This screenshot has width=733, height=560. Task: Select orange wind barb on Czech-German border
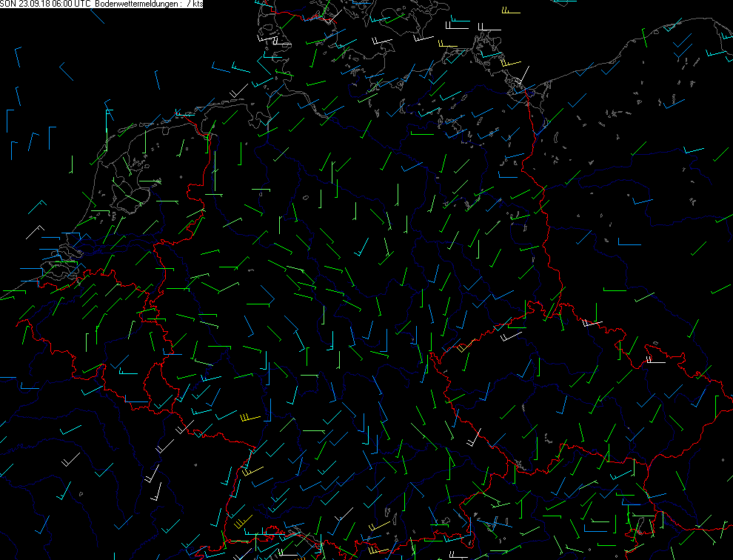465,345
